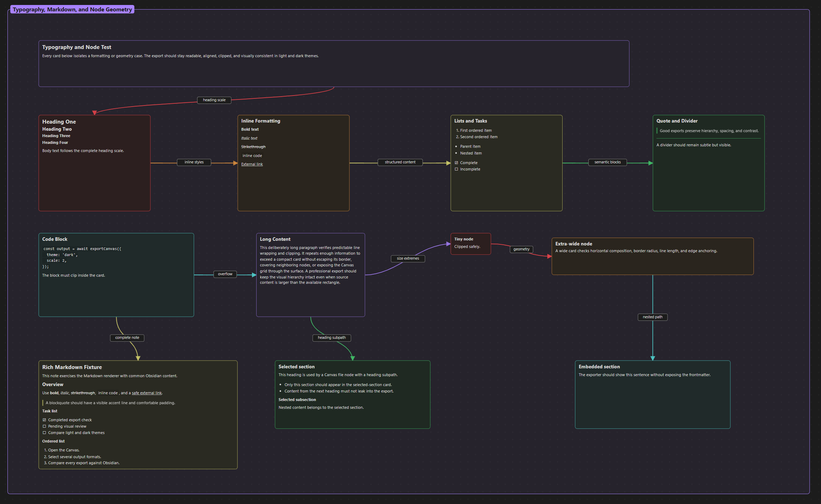
Task: Uncheck Completed export check checkbox
Action: [x=44, y=420]
